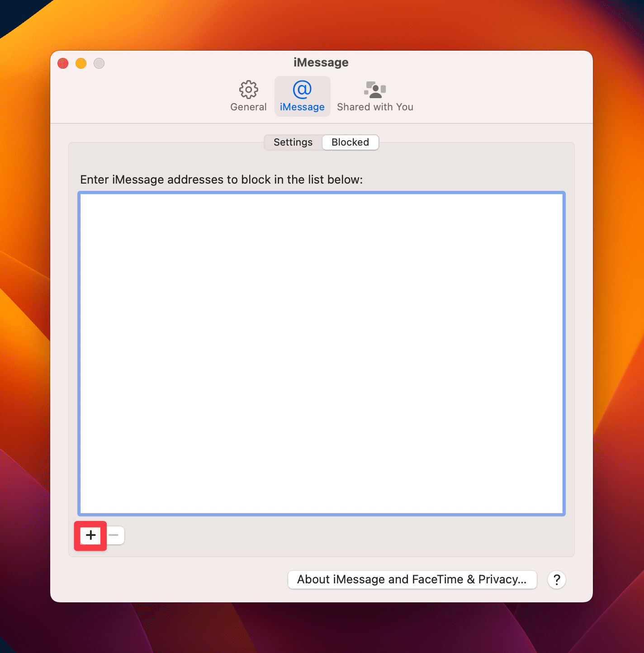Open About iMessage and FaceTime & Privacy

[412, 579]
